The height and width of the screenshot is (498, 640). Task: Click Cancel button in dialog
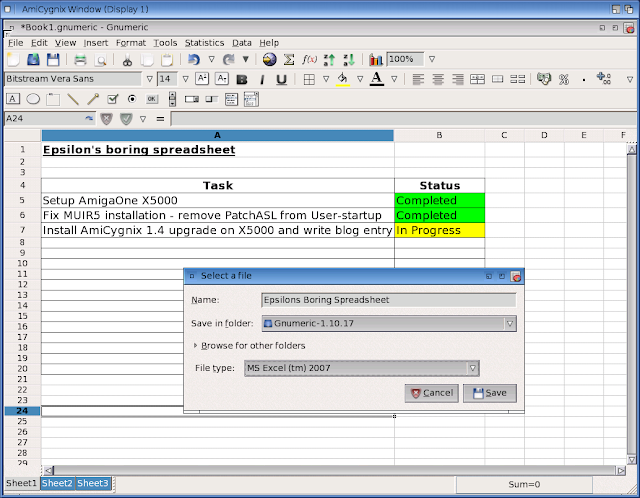(x=432, y=393)
